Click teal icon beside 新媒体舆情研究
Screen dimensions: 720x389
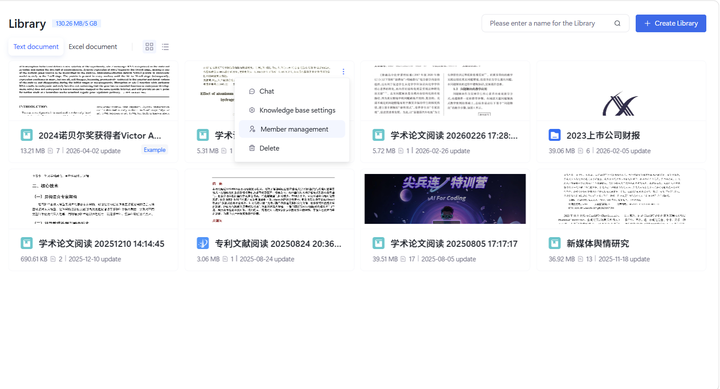point(555,243)
